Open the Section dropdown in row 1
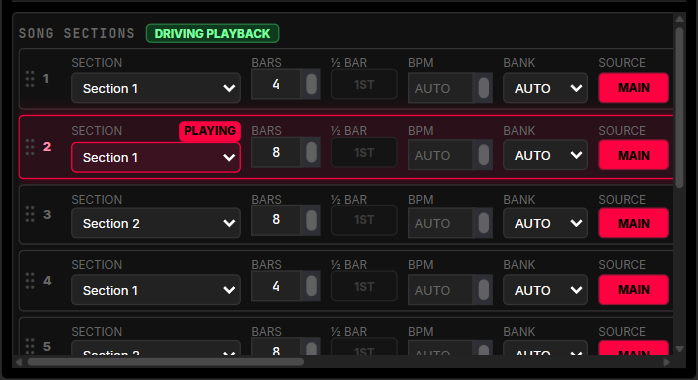The width and height of the screenshot is (698, 380). click(156, 88)
